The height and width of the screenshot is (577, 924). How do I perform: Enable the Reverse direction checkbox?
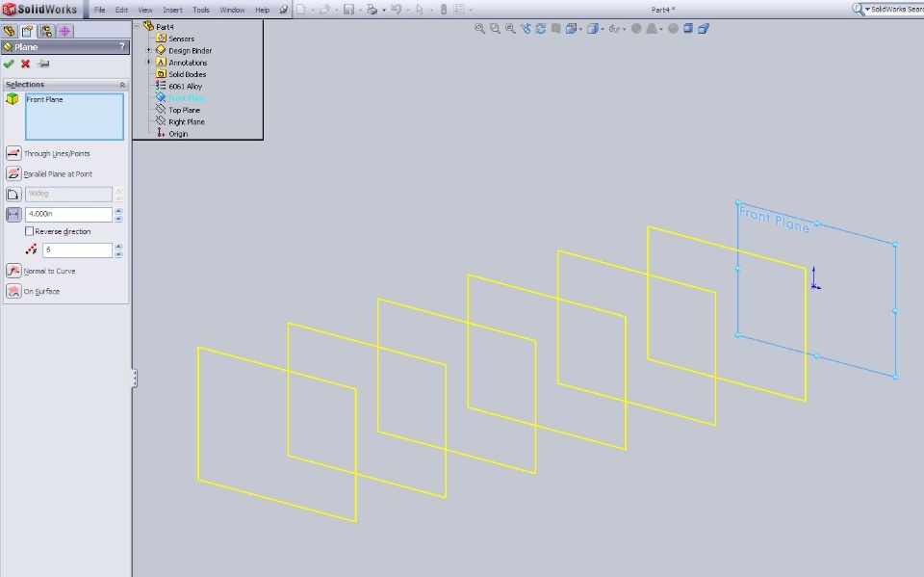point(30,231)
